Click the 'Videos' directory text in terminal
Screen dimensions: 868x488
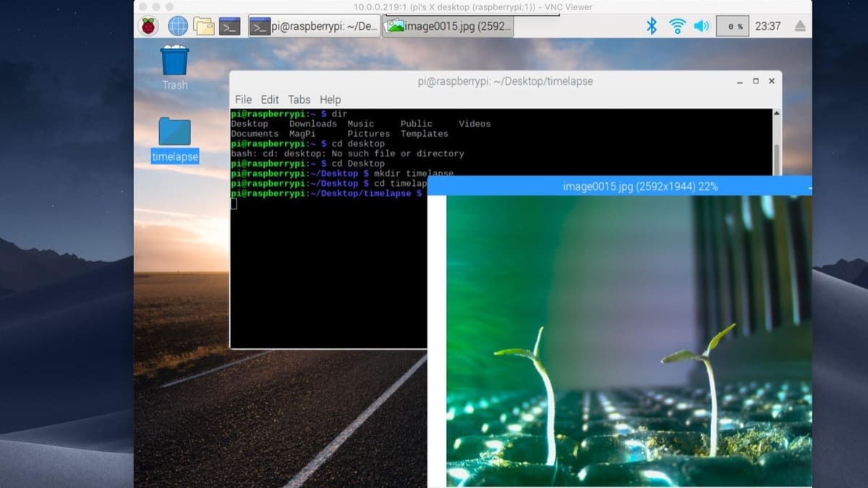tap(475, 124)
